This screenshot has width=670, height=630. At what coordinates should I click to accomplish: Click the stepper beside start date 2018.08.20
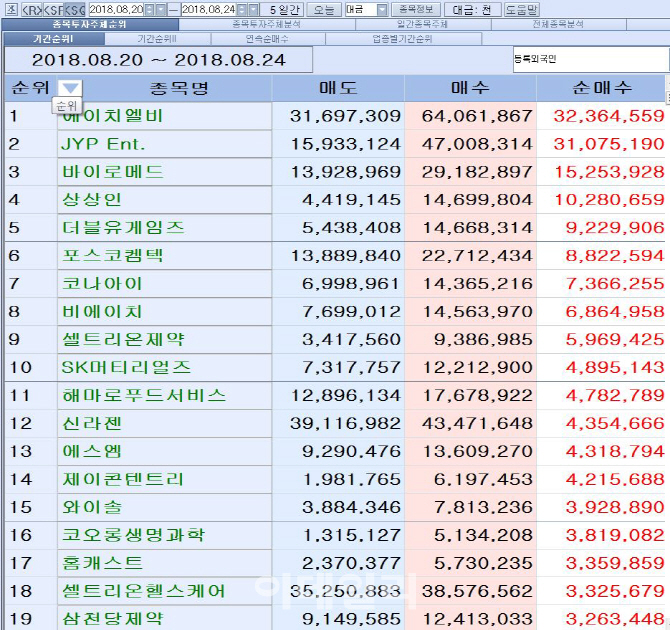150,9
